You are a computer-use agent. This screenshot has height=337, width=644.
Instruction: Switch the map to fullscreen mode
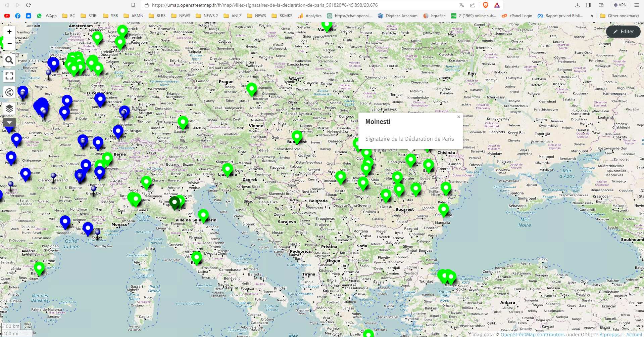click(9, 76)
